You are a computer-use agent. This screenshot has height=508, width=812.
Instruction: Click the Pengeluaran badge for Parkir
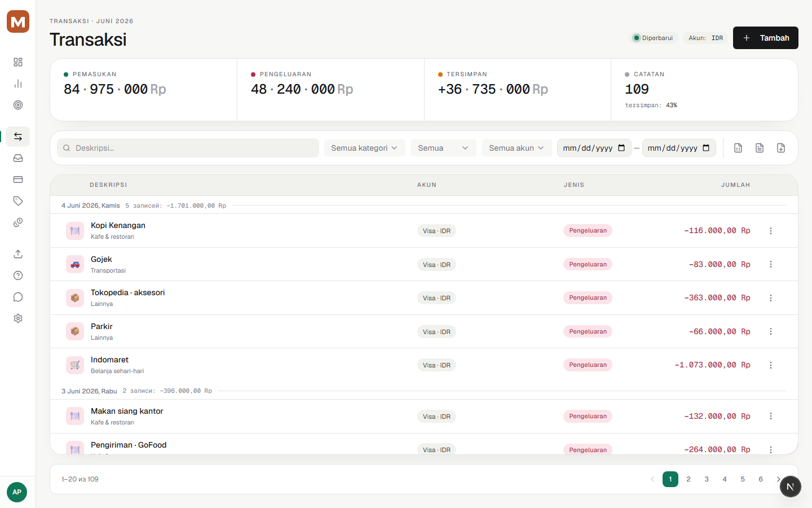point(588,331)
